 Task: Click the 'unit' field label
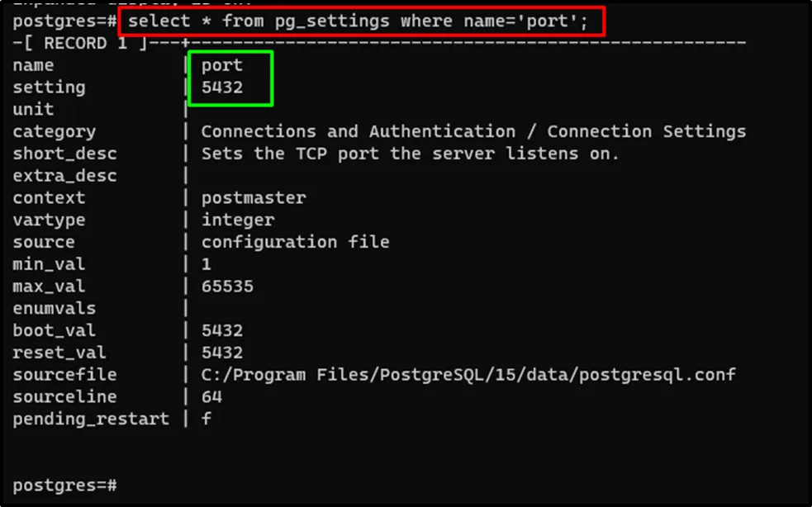pos(33,109)
